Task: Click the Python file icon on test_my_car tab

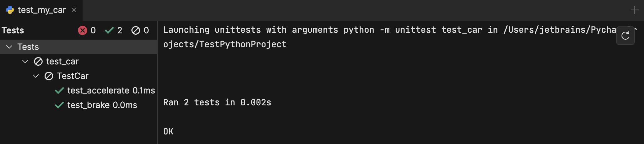Action: (10, 10)
